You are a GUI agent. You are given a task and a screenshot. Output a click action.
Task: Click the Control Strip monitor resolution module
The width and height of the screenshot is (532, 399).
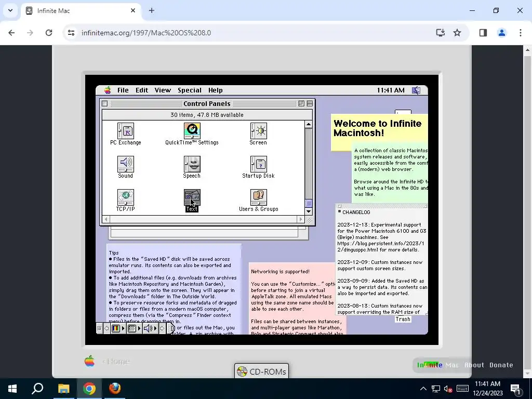tap(134, 328)
